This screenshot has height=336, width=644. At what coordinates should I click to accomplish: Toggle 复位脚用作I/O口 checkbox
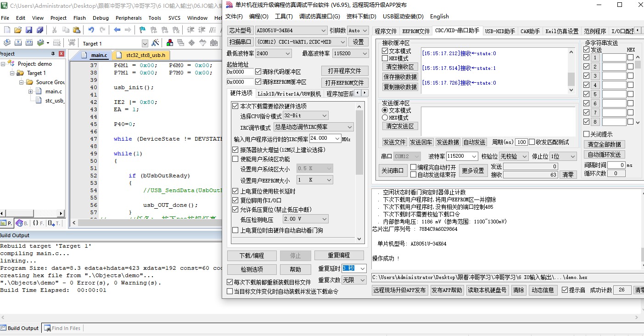click(235, 200)
